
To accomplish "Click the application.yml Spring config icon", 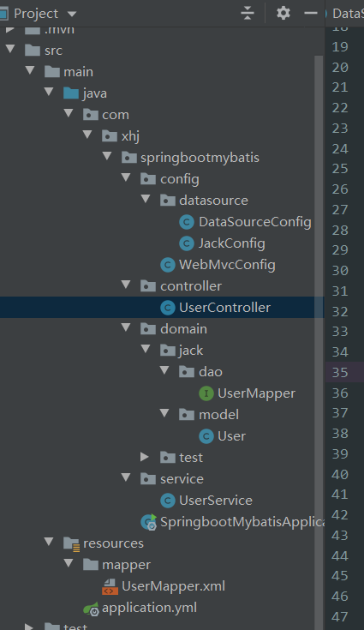I will [x=91, y=609].
